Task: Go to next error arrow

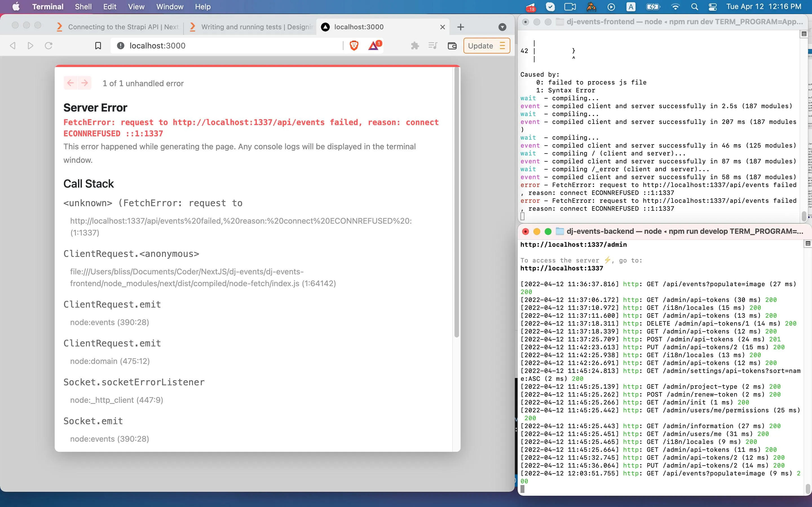Action: (x=85, y=83)
